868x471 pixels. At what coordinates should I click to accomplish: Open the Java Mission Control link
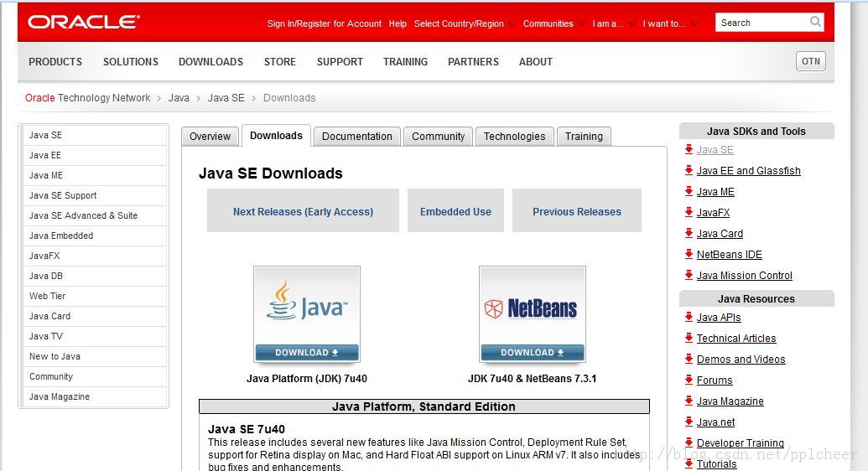[x=745, y=275]
